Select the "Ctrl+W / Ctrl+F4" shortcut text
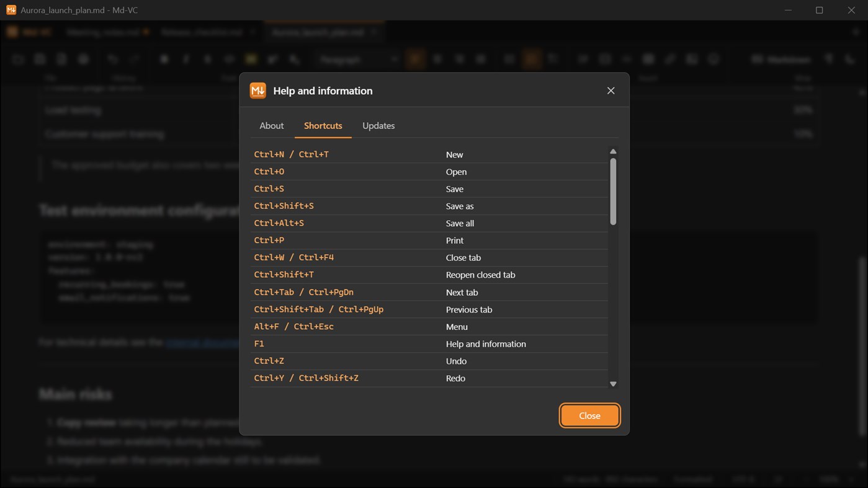Image resolution: width=868 pixels, height=488 pixels. 293,257
